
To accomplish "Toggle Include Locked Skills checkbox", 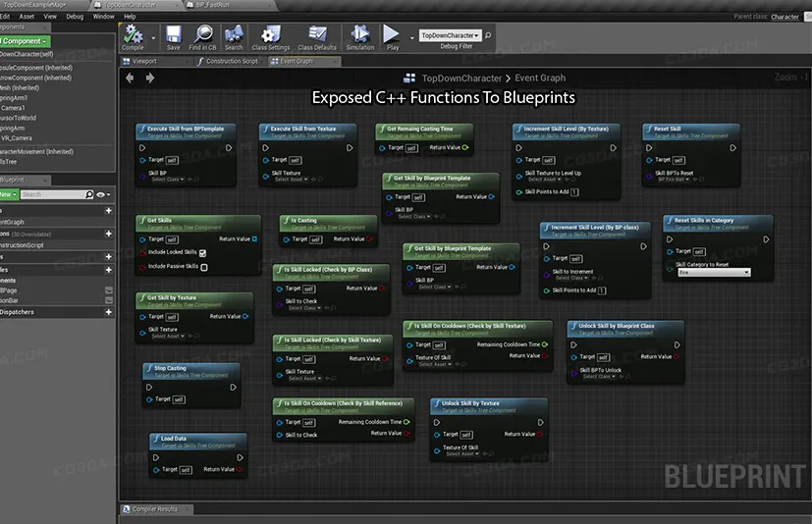I will [x=202, y=253].
